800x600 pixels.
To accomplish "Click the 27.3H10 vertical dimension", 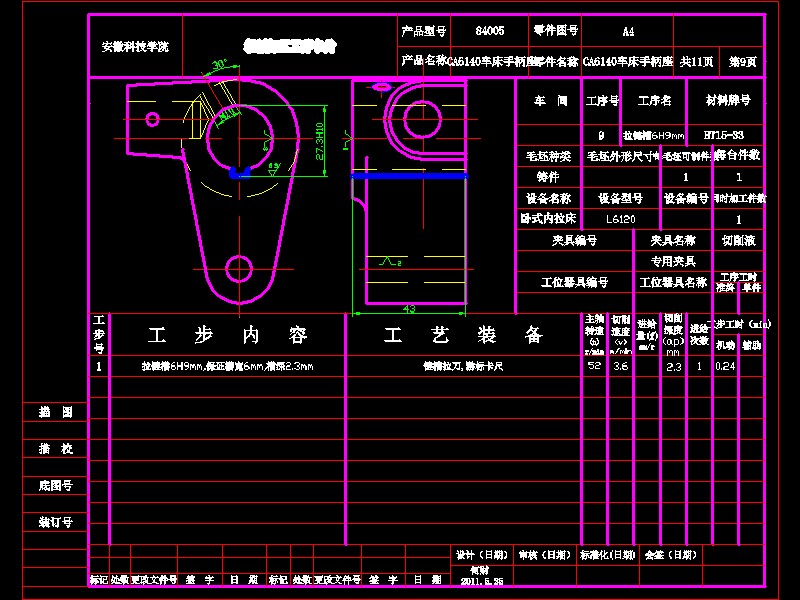I will tap(320, 141).
